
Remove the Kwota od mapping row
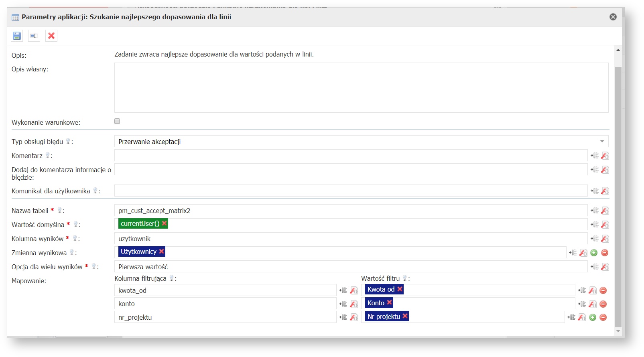pyautogui.click(x=603, y=290)
